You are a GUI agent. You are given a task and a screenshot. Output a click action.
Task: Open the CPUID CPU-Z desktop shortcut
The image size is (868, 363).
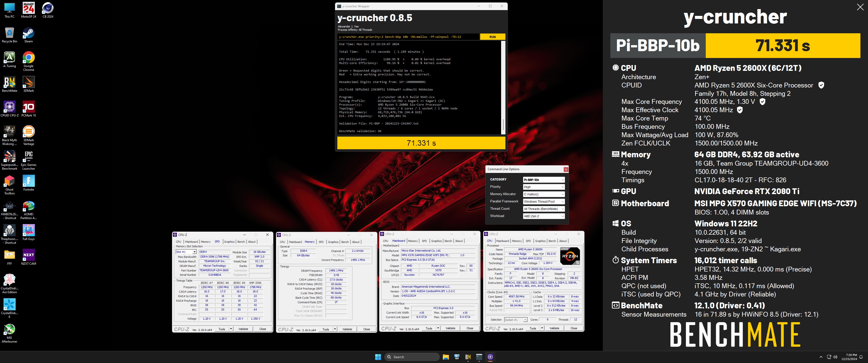(x=9, y=109)
